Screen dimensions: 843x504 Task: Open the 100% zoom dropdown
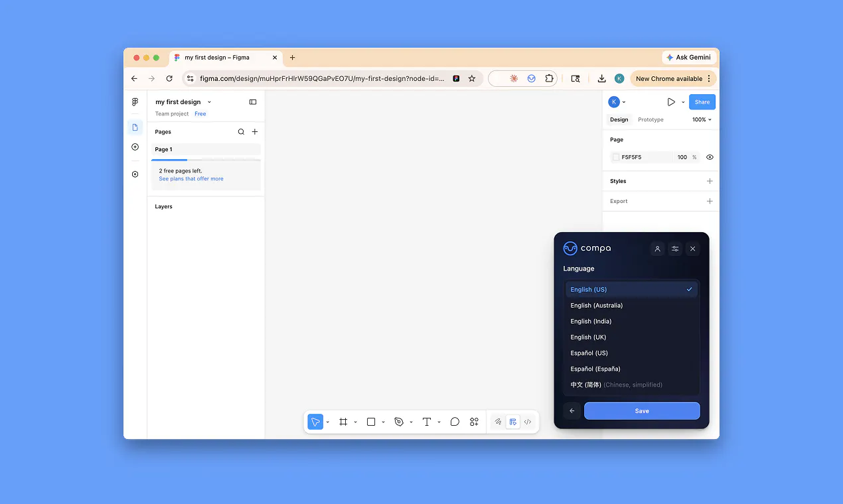point(702,120)
